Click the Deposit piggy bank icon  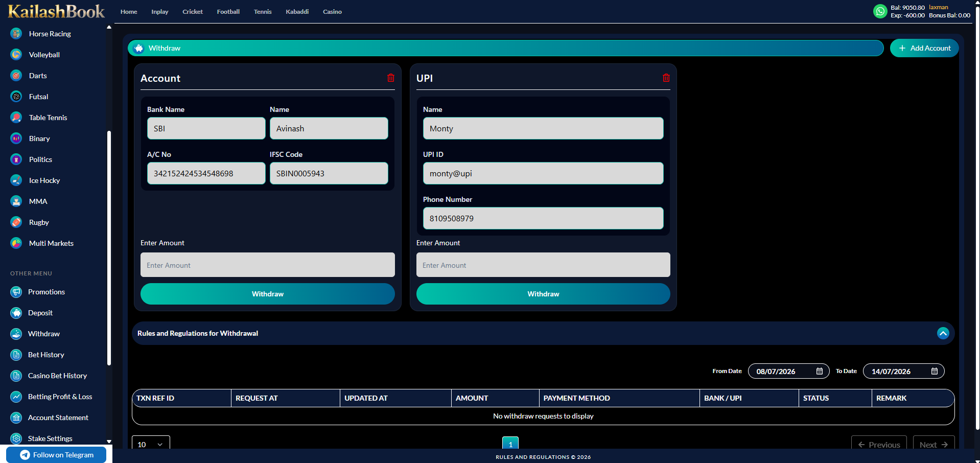(16, 313)
